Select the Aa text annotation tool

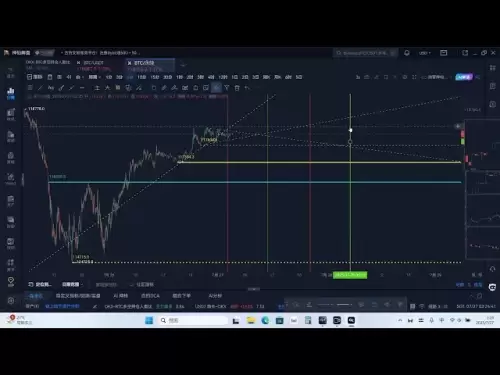click(x=51, y=88)
